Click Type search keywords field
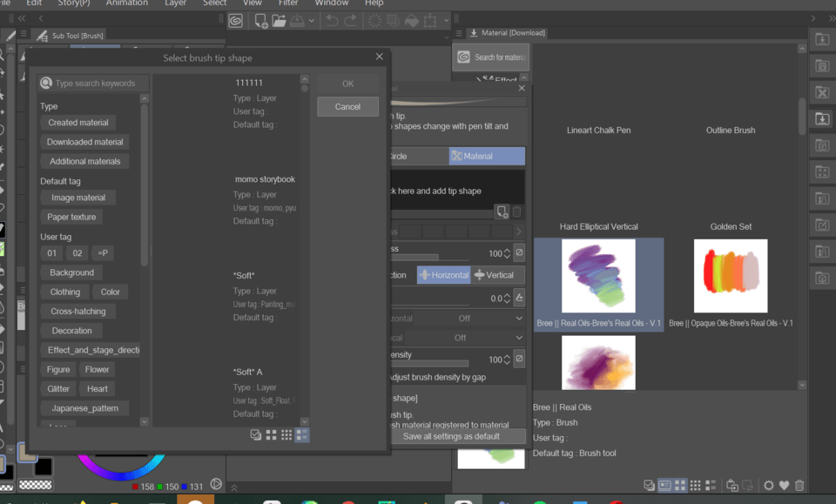This screenshot has width=836, height=504. [x=93, y=83]
